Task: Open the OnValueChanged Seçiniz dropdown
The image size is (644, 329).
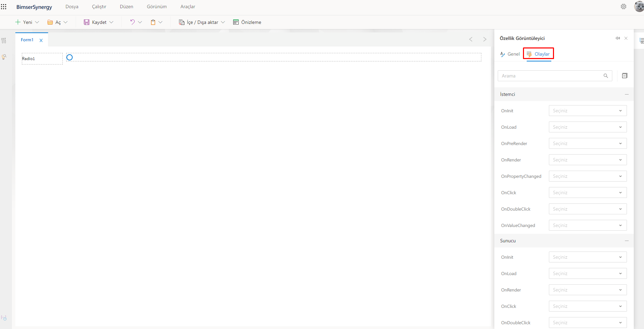Action: coord(588,225)
